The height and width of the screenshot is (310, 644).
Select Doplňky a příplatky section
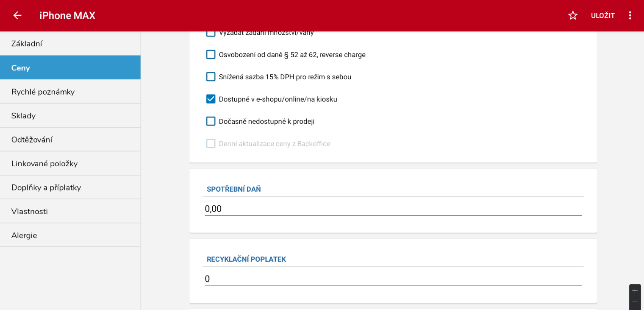point(70,187)
